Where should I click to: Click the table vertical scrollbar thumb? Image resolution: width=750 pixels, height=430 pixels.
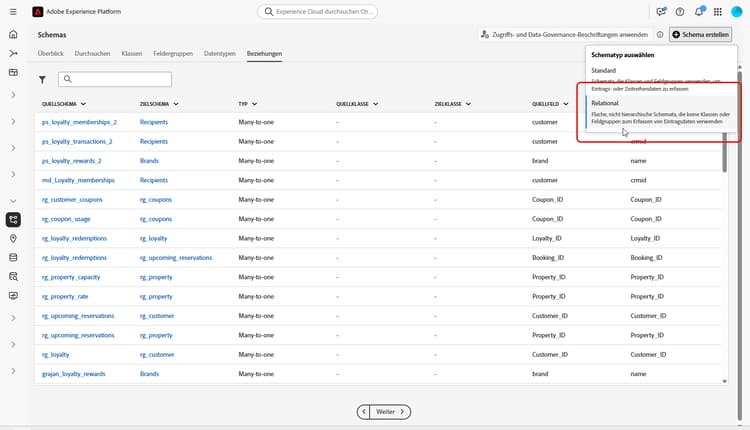(725, 152)
